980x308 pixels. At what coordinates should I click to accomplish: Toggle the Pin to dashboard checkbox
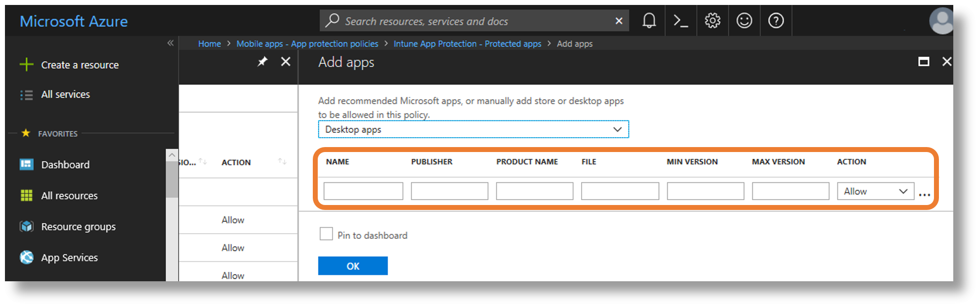coord(326,234)
